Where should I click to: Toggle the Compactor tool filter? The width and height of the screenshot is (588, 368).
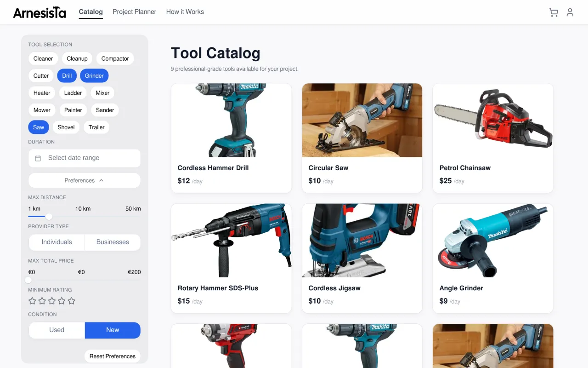[115, 58]
